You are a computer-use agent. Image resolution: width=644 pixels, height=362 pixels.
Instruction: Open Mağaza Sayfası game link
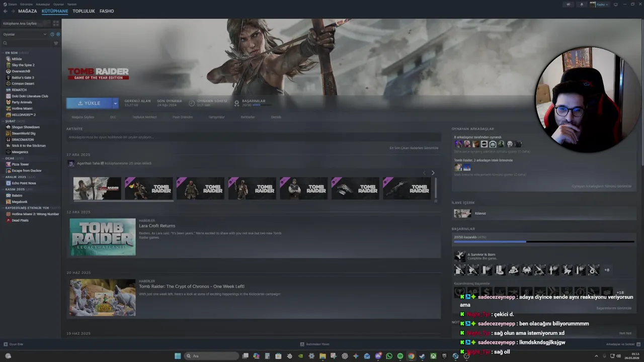click(83, 117)
